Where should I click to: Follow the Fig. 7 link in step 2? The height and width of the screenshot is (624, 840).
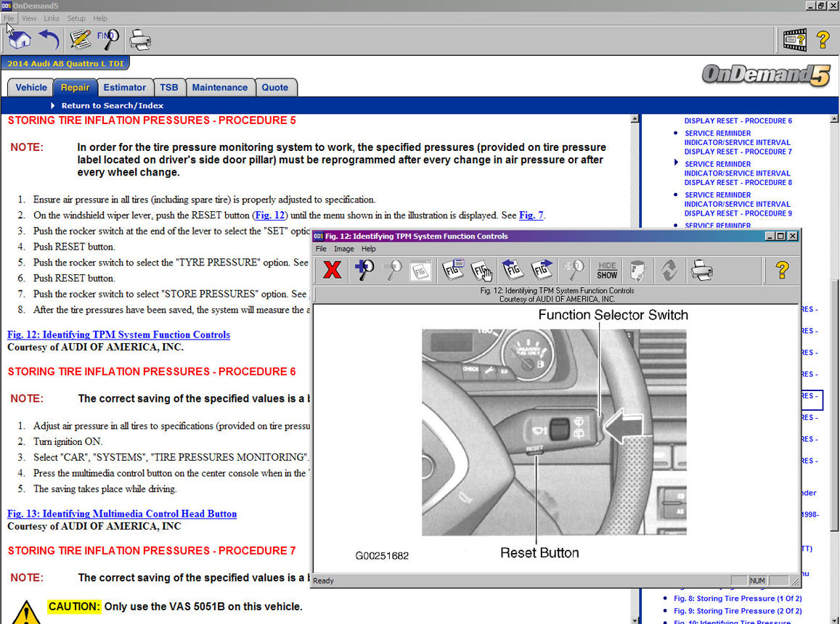click(531, 215)
